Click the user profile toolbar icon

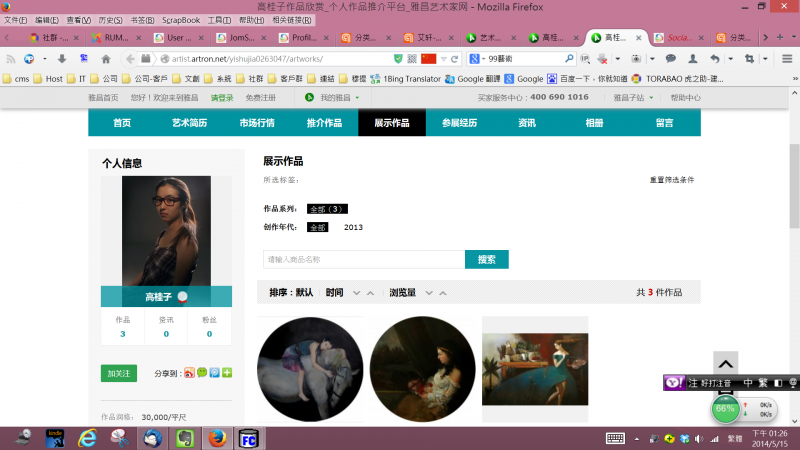tap(692, 59)
